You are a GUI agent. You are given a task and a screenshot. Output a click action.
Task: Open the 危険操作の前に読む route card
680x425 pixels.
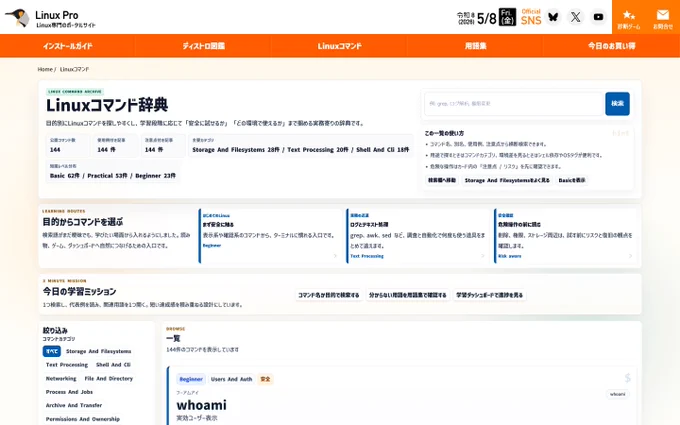click(x=566, y=236)
